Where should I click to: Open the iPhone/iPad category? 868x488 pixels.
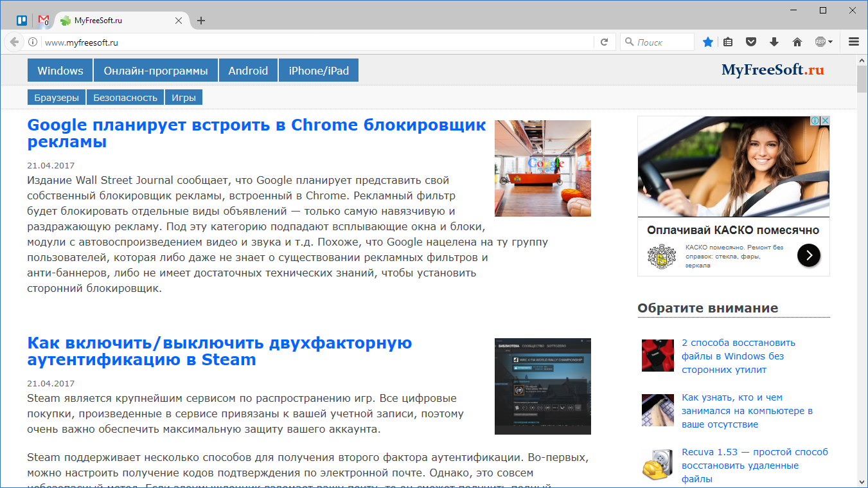[319, 71]
